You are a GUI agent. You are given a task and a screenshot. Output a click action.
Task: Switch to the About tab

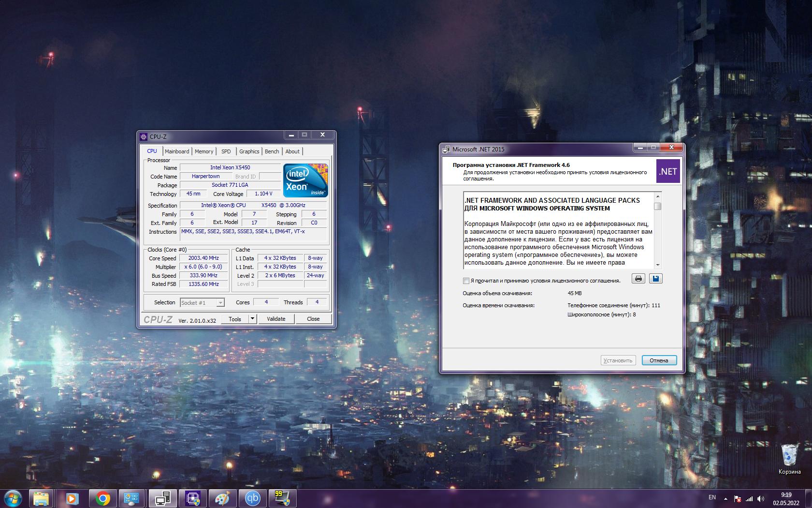pos(292,151)
